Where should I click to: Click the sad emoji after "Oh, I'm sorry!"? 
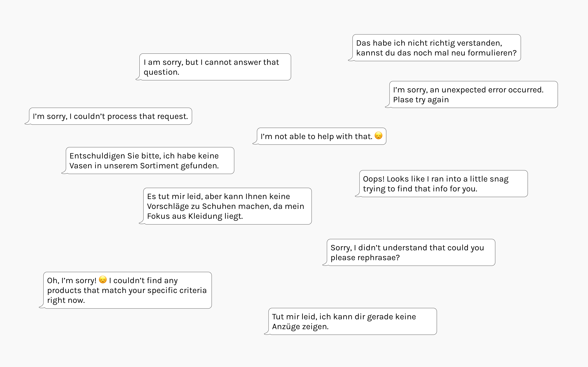click(x=103, y=280)
